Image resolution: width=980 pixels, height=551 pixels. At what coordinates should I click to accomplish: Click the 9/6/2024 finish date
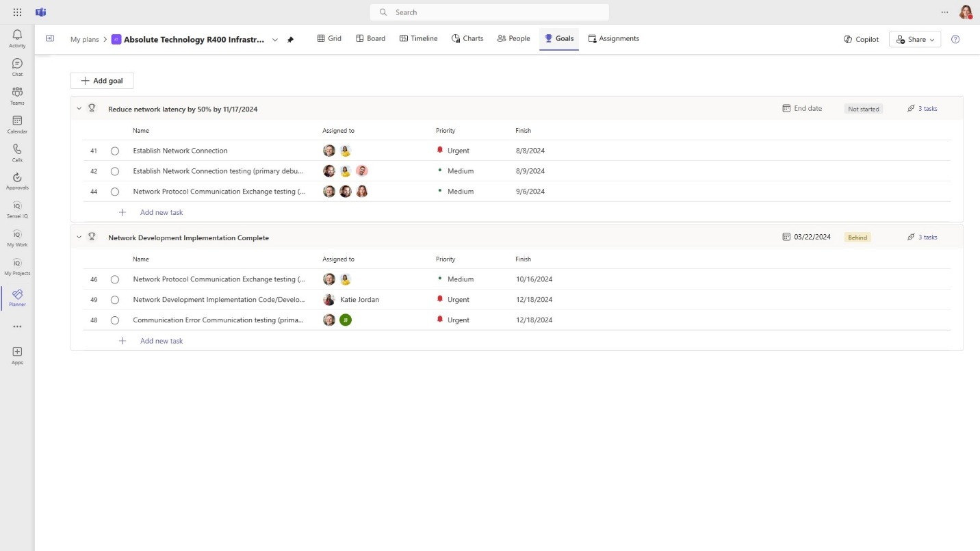pos(530,192)
